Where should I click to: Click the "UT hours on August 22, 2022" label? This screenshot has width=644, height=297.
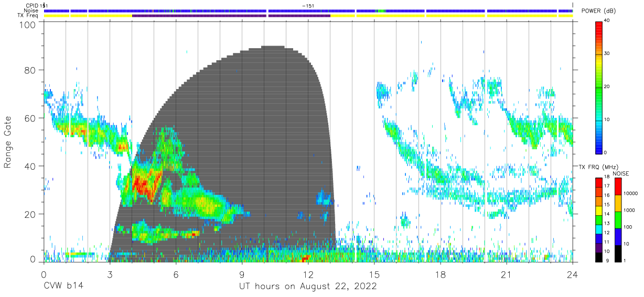pos(308,287)
